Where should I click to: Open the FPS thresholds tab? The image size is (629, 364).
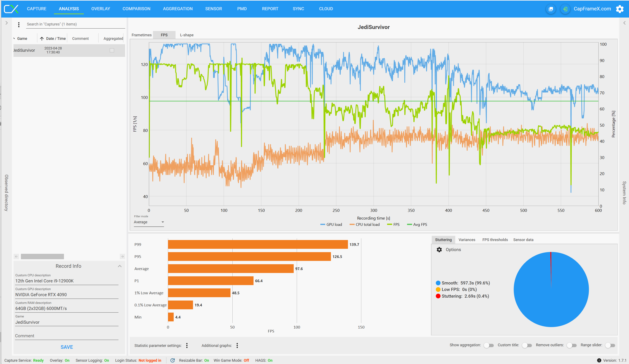[x=495, y=240]
